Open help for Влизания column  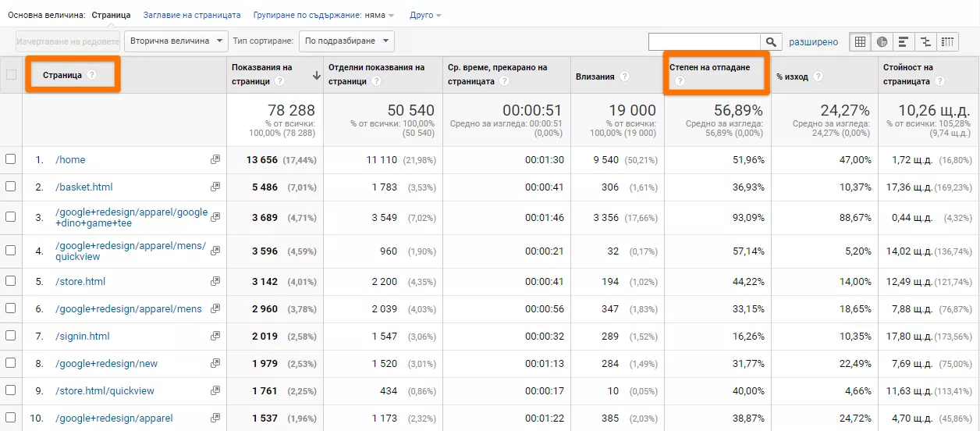tap(624, 77)
